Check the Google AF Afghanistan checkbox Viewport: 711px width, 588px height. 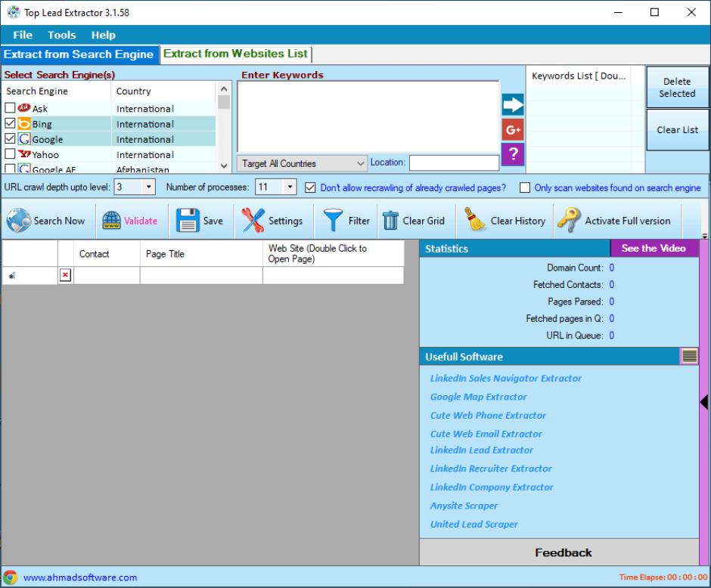pyautogui.click(x=10, y=169)
